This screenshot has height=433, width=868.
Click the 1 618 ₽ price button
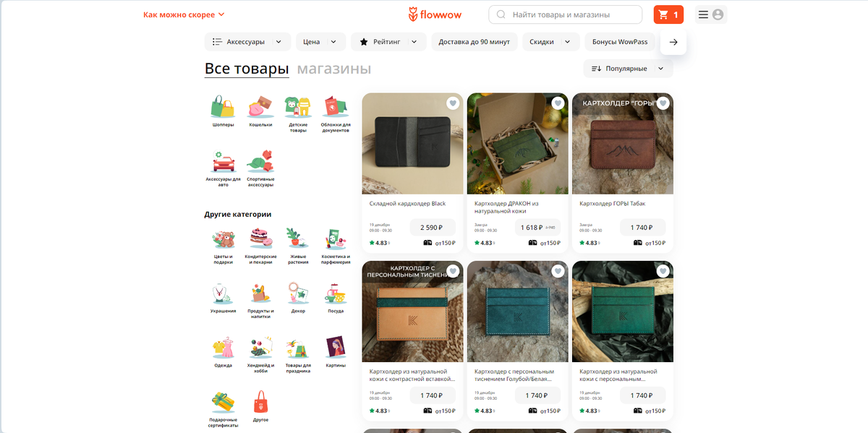point(537,228)
